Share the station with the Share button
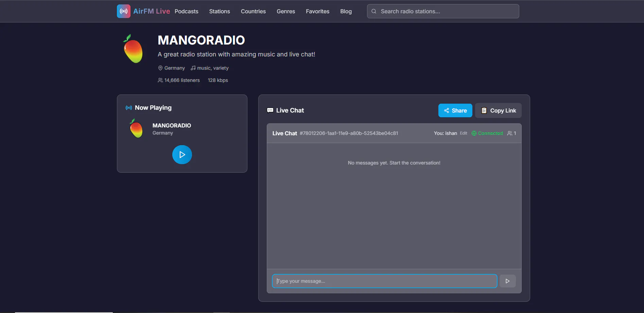Screen dimensions: 644x313 click(x=455, y=110)
